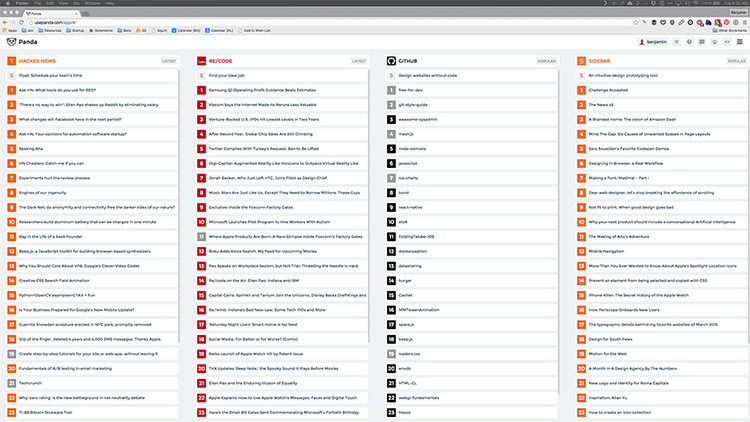750x422 pixels.
Task: Open 'Ask HN: What tools do you use for SEO?'
Action: tap(57, 90)
